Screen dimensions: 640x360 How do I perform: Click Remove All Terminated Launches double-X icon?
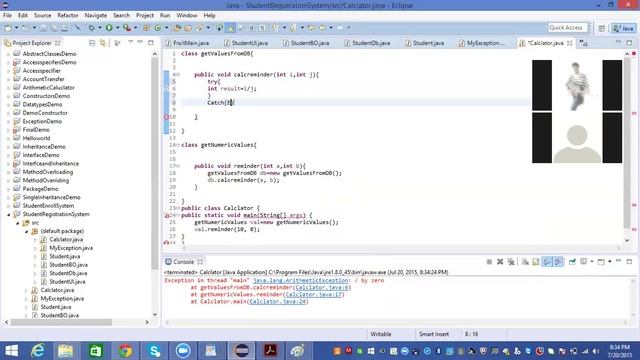[511, 262]
